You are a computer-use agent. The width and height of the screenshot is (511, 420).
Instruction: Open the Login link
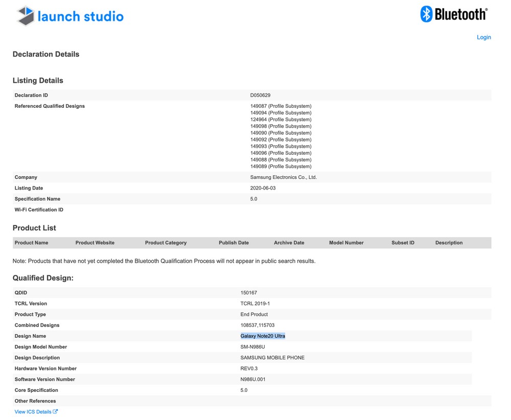(x=483, y=37)
